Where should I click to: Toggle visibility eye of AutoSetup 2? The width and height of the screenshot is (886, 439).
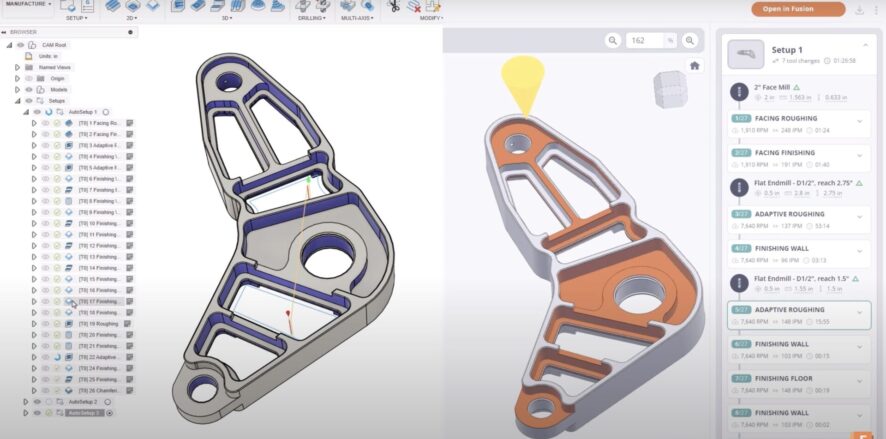point(37,402)
